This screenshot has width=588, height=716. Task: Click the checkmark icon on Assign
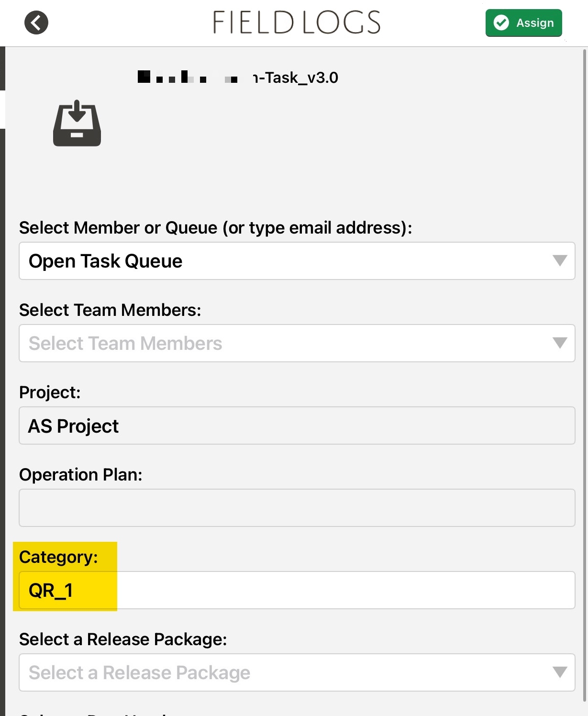501,22
